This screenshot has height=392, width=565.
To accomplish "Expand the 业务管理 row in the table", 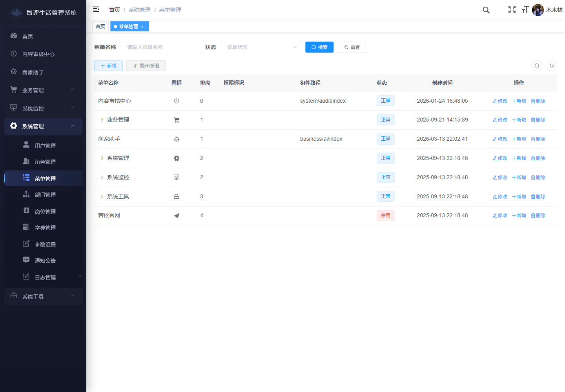I will click(x=102, y=120).
